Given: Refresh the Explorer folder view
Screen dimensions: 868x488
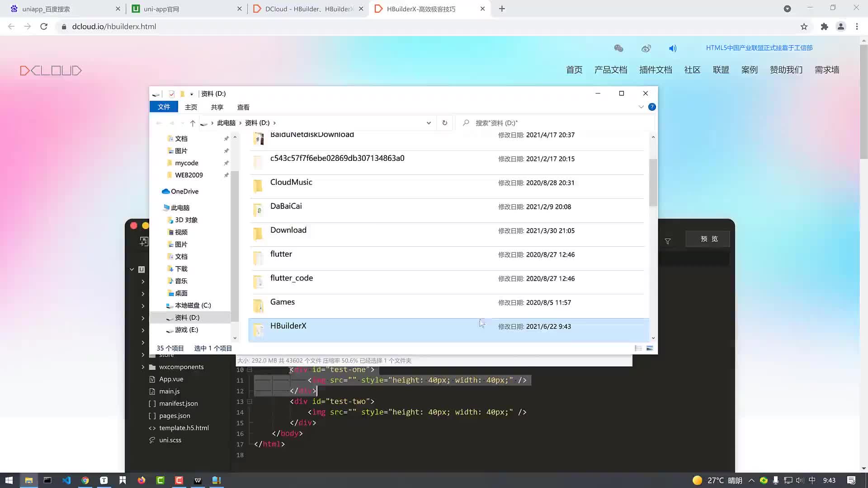Looking at the screenshot, I should tap(444, 123).
